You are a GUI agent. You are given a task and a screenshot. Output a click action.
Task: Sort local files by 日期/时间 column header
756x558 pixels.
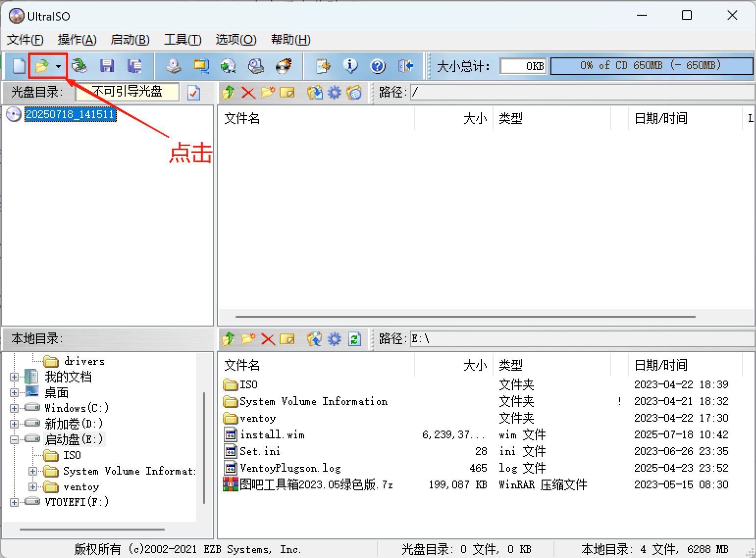point(661,365)
